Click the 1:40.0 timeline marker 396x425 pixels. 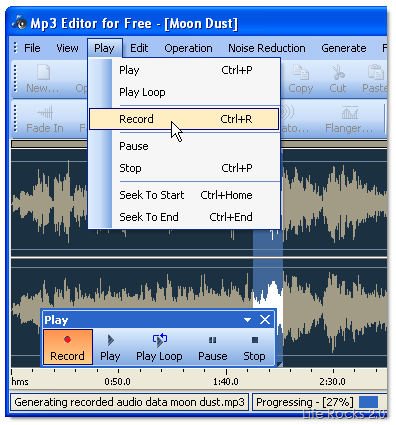pos(226,382)
